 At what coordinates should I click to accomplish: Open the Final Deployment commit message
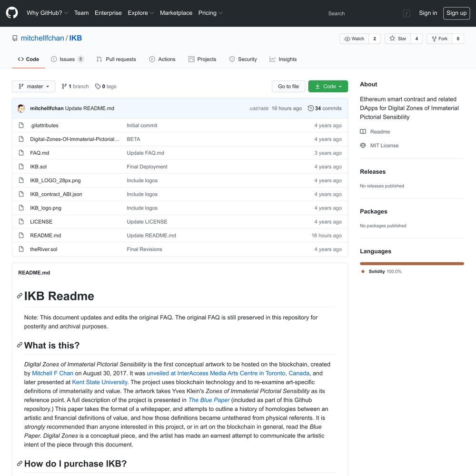(x=147, y=167)
